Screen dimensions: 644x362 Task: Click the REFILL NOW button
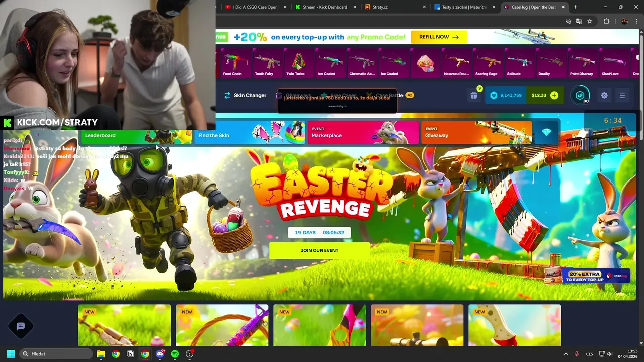coord(439,37)
